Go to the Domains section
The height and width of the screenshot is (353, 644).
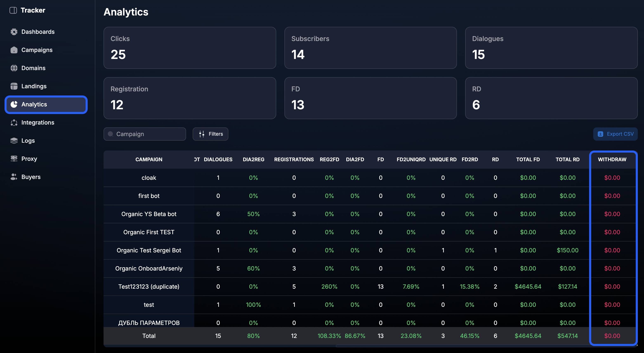coord(33,68)
